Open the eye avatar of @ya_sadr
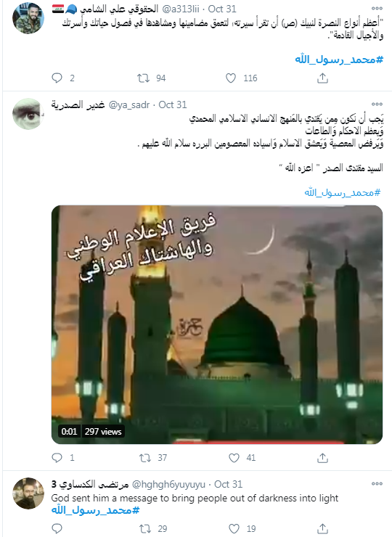Viewport: 392px width, 537px height. click(28, 114)
